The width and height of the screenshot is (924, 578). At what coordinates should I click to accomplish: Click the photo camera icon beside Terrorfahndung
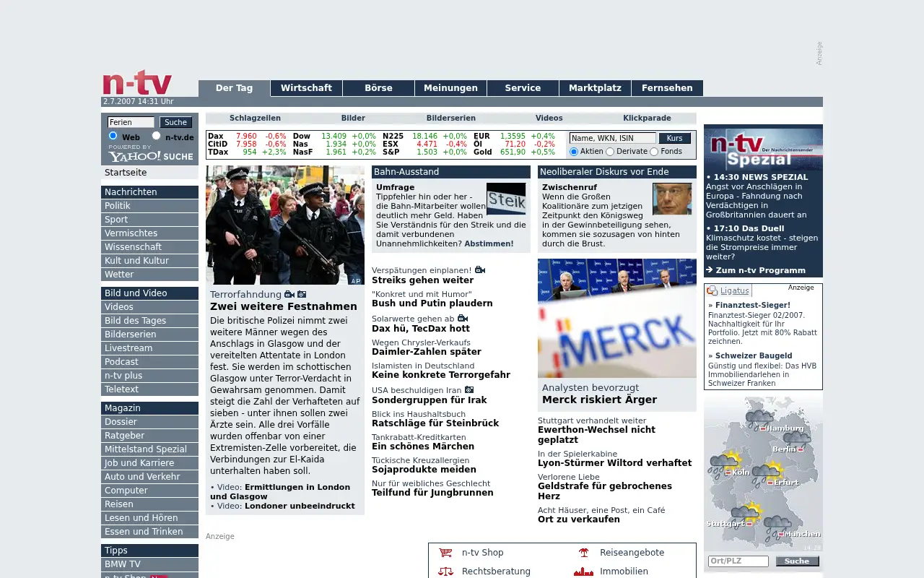(x=302, y=295)
